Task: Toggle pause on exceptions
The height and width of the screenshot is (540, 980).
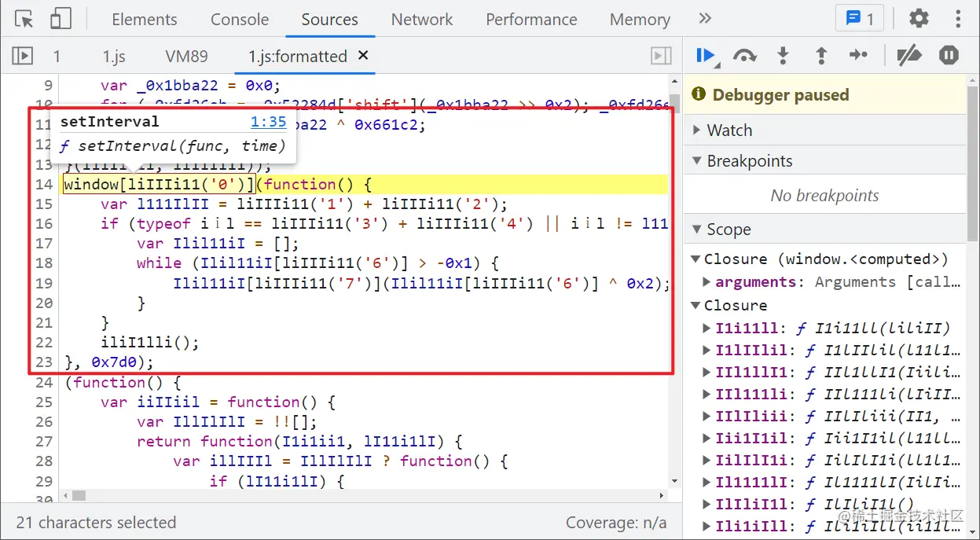Action: pos(949,56)
